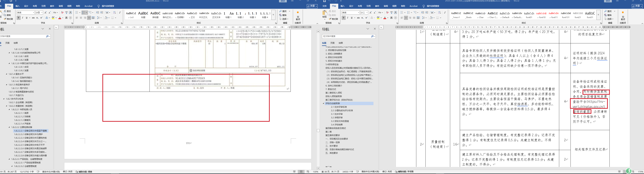Toggle Italic in the right window ribbon
Viewport: 644px width, 174px height.
tap(348, 18)
